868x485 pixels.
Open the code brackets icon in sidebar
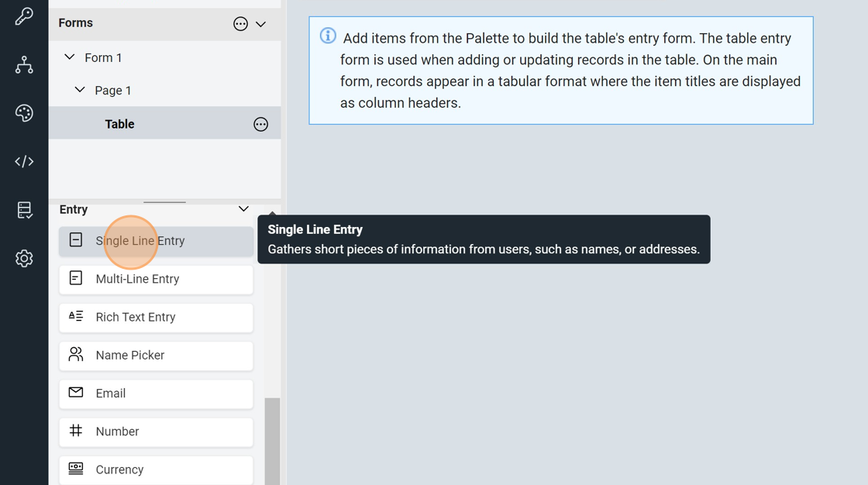[24, 161]
